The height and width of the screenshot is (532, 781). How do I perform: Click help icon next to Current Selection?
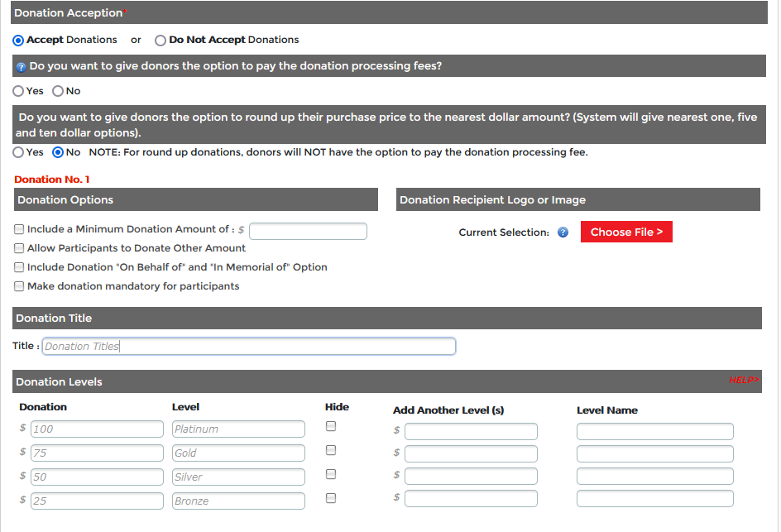tap(563, 232)
